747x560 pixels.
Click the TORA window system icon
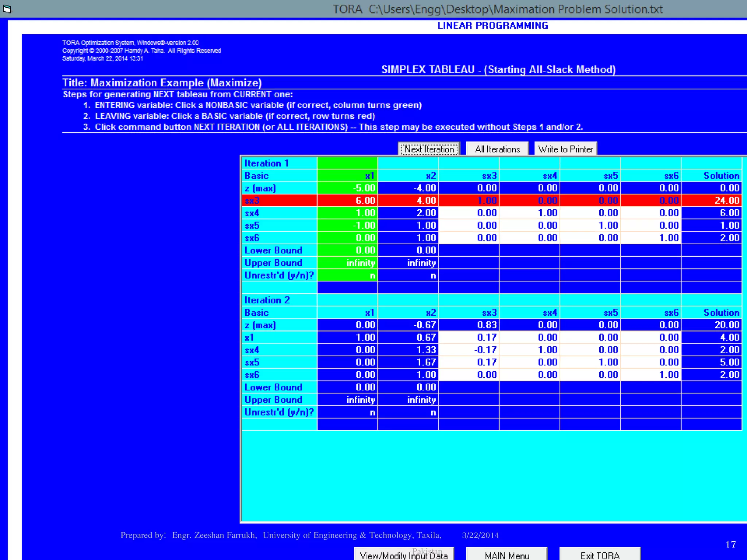coord(7,8)
